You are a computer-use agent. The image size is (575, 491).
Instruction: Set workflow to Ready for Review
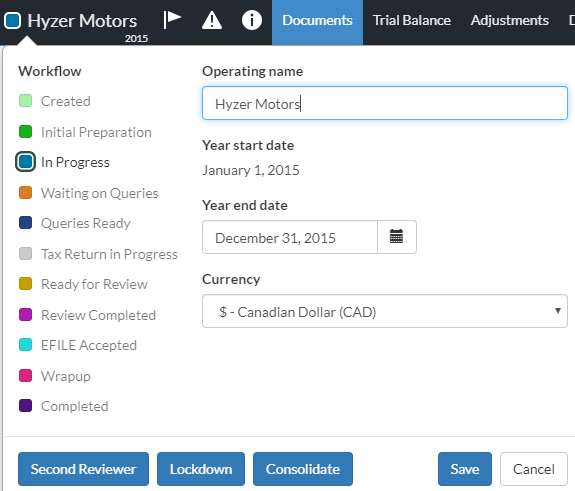coord(83,284)
